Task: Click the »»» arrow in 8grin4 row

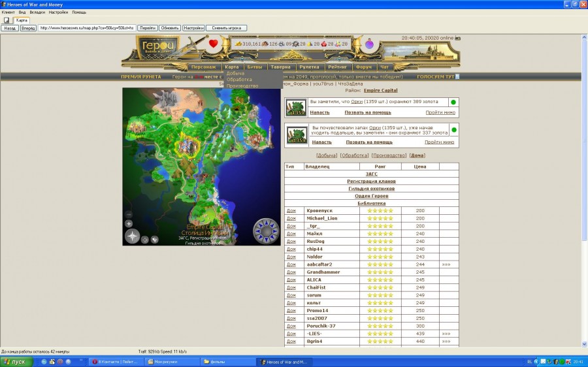Action: tap(446, 342)
